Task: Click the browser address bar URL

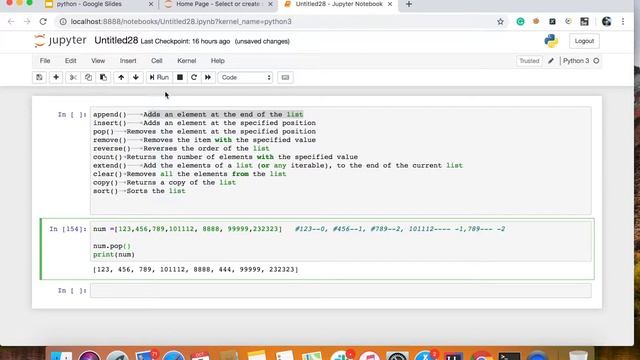Action: point(181,22)
